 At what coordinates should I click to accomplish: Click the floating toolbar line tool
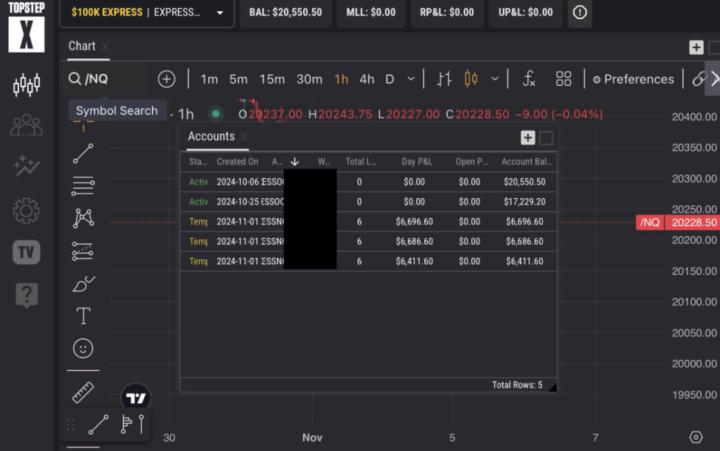point(98,425)
